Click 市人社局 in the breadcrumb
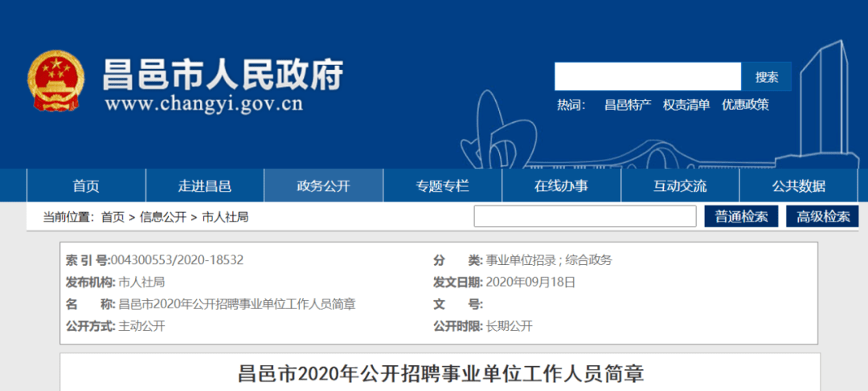The height and width of the screenshot is (391, 868). (x=225, y=217)
